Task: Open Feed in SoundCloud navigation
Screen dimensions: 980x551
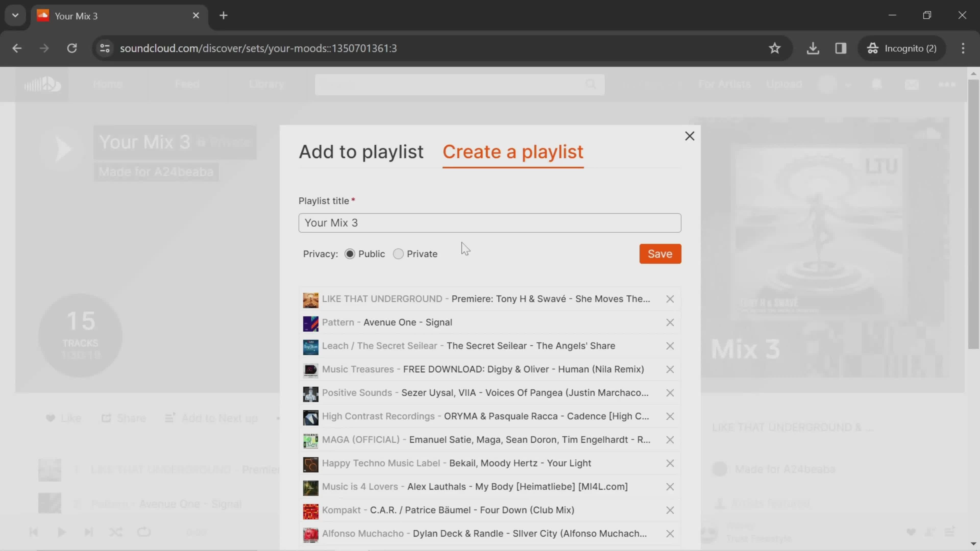Action: [188, 84]
